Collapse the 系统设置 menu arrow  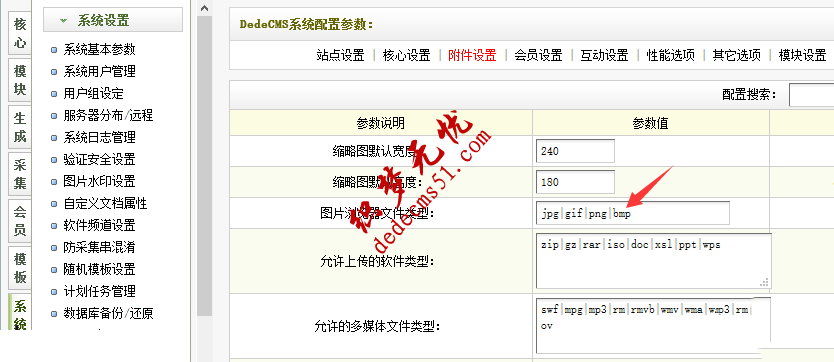pyautogui.click(x=64, y=21)
